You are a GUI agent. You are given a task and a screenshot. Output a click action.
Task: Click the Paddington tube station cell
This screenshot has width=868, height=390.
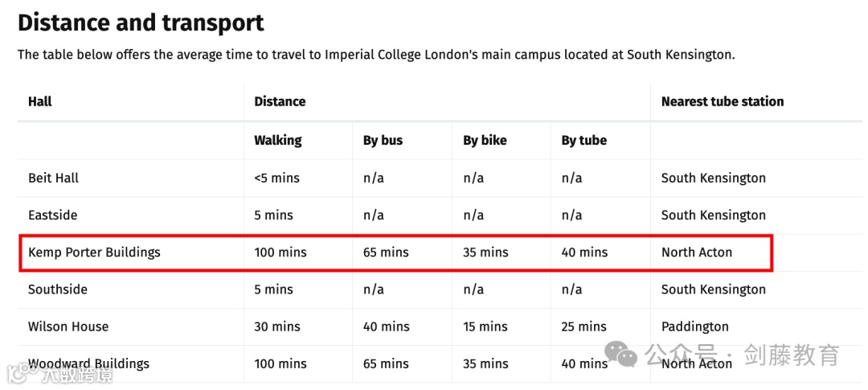694,326
